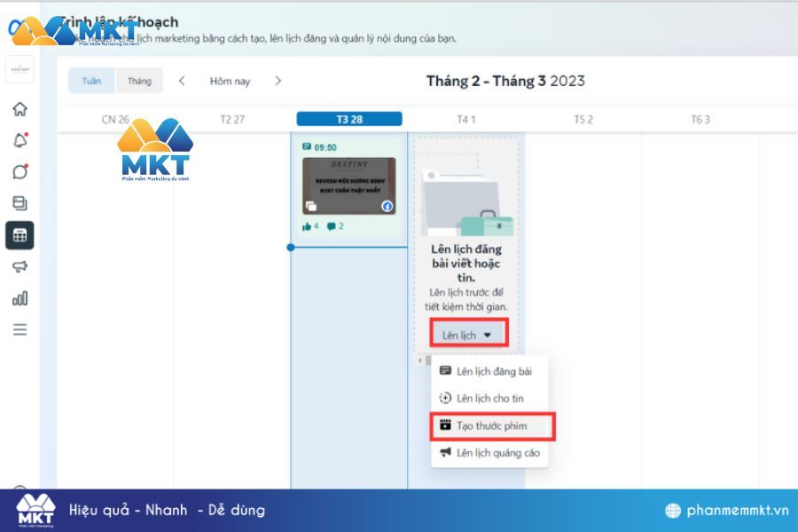798x532 pixels.
Task: Open the hamburger all-tools menu icon
Action: click(x=20, y=329)
